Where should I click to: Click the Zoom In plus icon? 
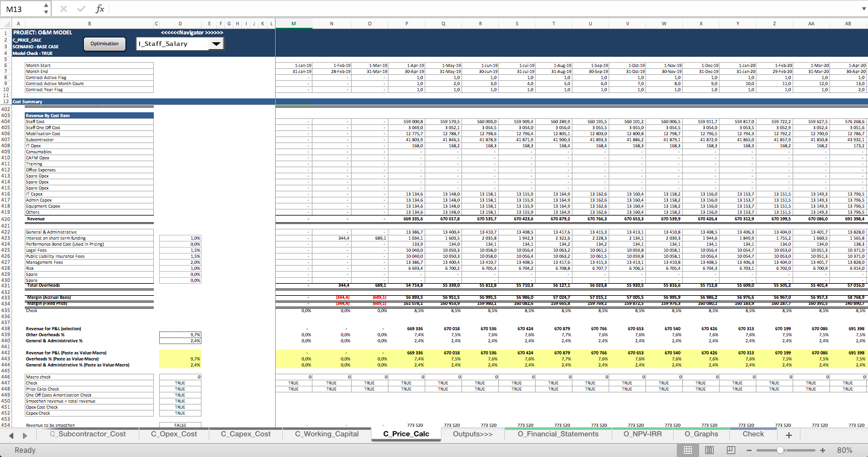[822, 450]
